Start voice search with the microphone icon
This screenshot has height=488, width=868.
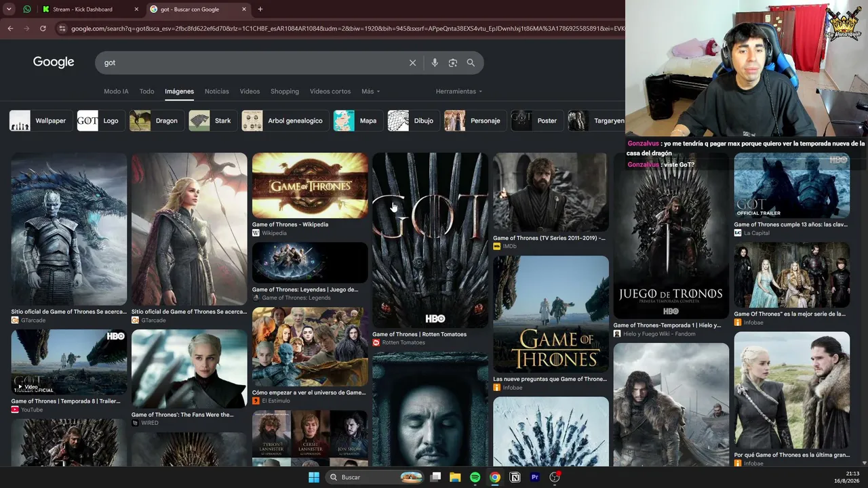tap(435, 63)
